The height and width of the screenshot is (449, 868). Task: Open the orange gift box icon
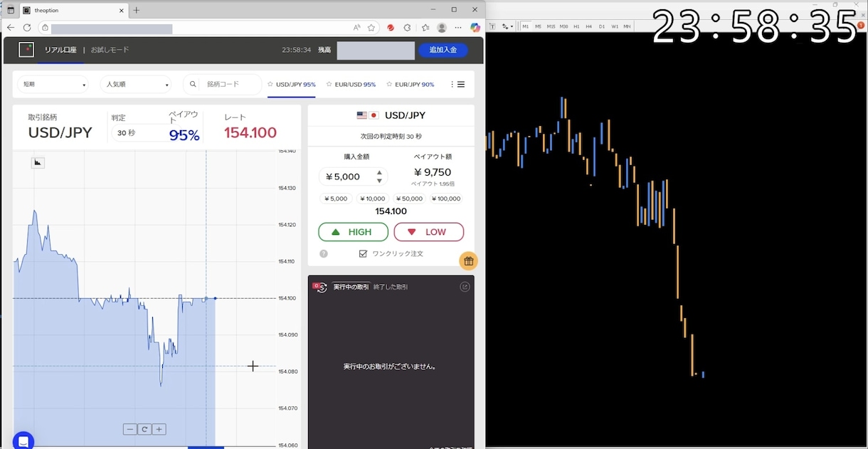(468, 261)
